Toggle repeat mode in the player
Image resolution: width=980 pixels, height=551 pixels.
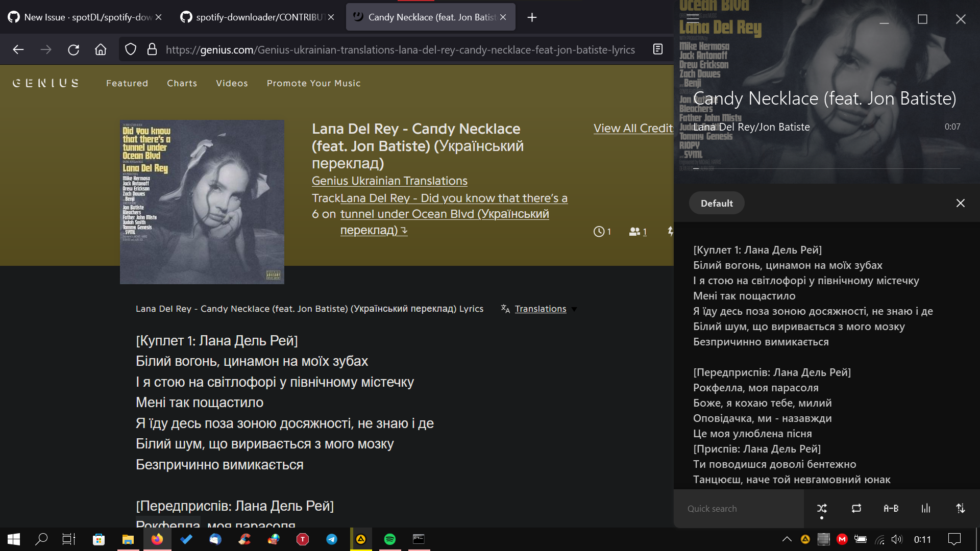855,508
